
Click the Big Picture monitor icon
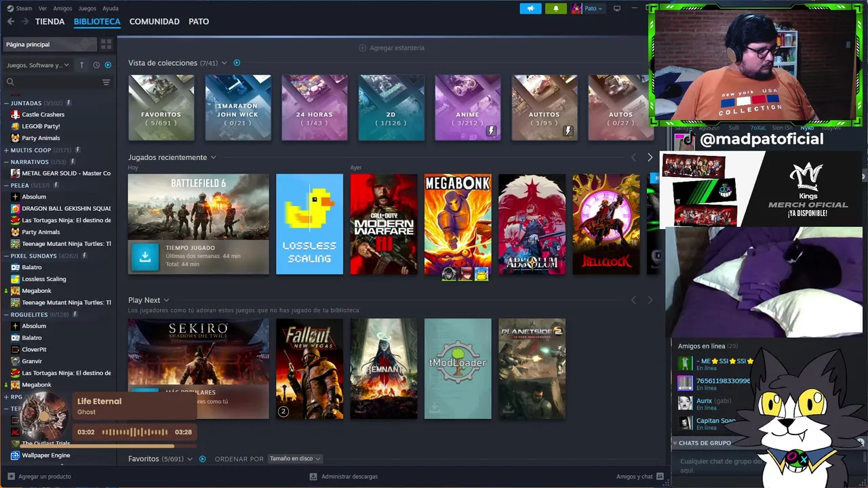click(x=616, y=8)
